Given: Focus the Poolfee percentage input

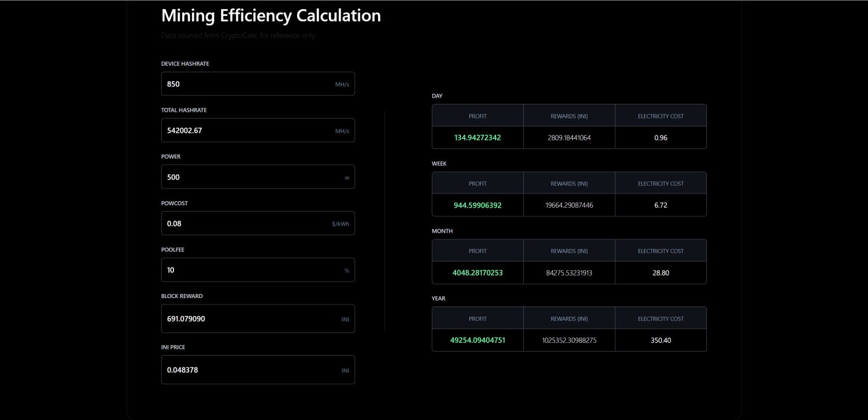Looking at the screenshot, I should tap(249, 270).
